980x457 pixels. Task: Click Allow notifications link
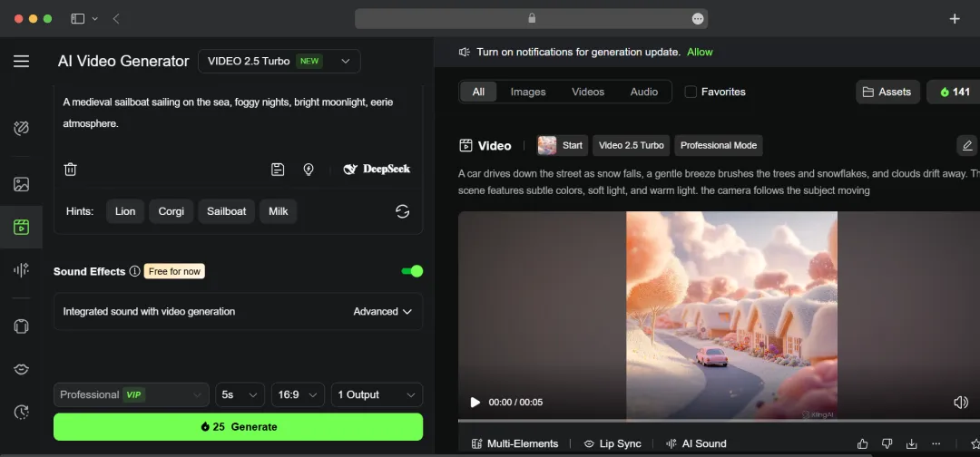tap(700, 53)
